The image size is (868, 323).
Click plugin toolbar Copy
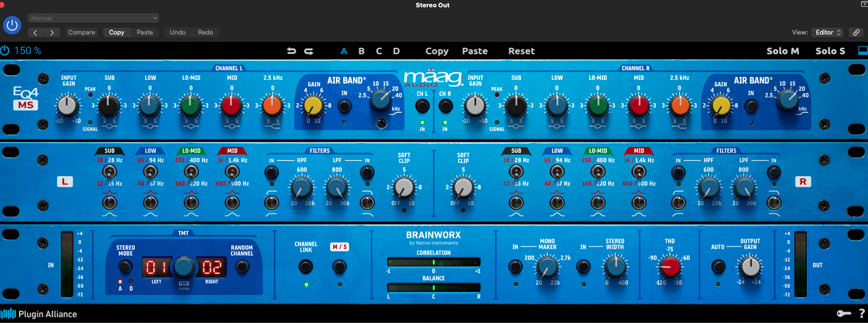(437, 51)
